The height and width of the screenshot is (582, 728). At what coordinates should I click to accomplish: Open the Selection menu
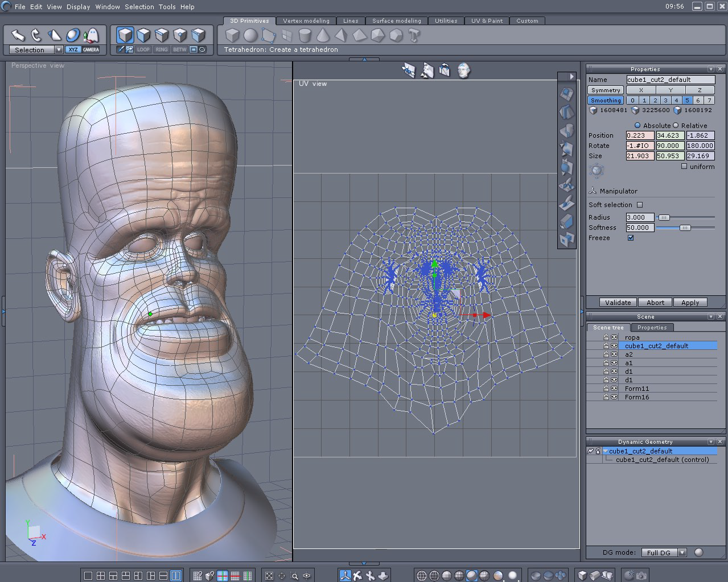[139, 7]
